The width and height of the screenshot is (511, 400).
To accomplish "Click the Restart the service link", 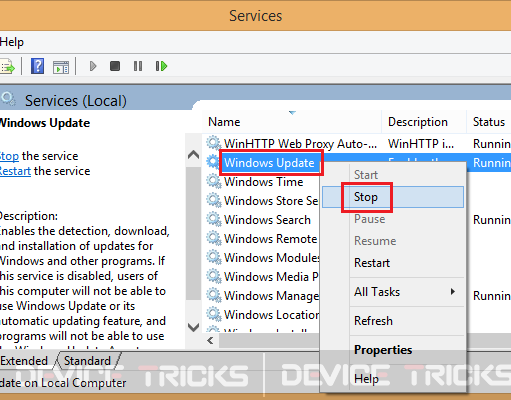I will click(x=15, y=171).
